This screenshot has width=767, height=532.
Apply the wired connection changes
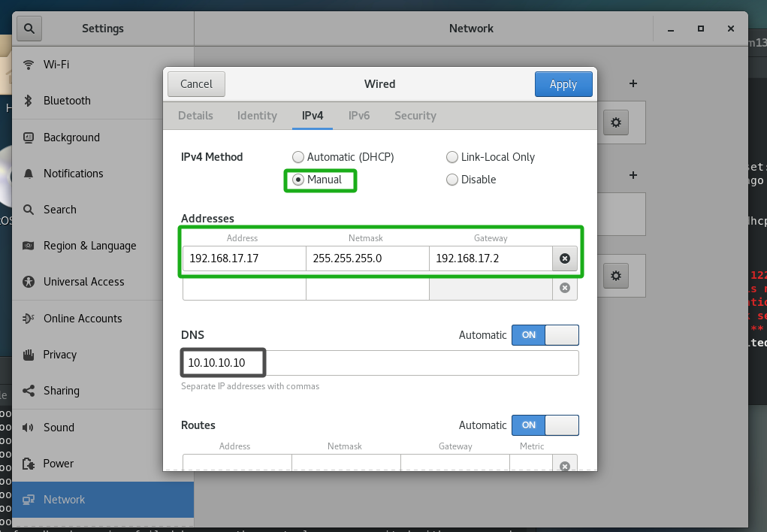point(563,84)
